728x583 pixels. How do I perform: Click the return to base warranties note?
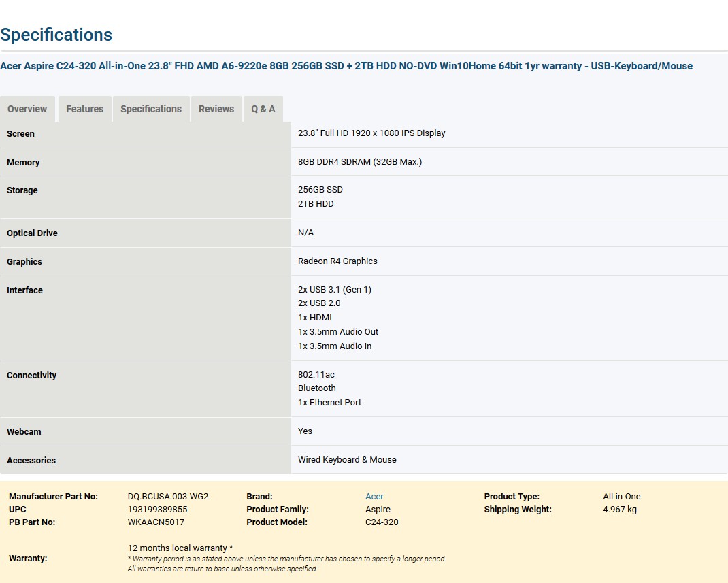222,569
